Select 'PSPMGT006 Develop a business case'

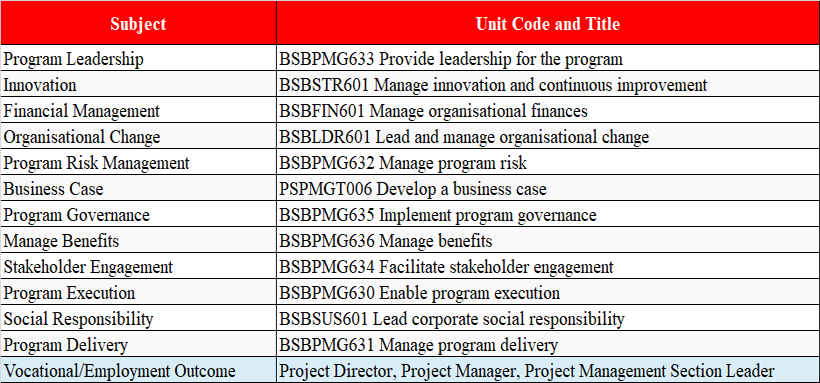tap(548, 188)
